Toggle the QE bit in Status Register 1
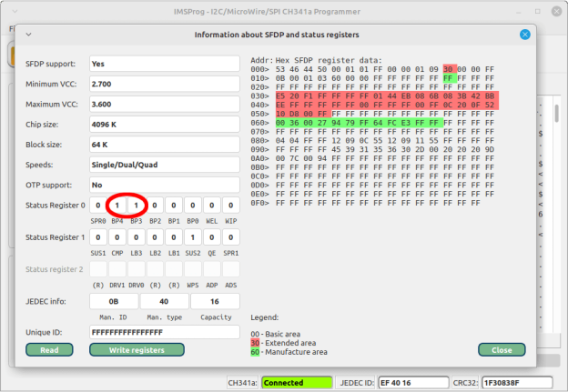Image resolution: width=568 pixels, height=392 pixels. coord(212,236)
